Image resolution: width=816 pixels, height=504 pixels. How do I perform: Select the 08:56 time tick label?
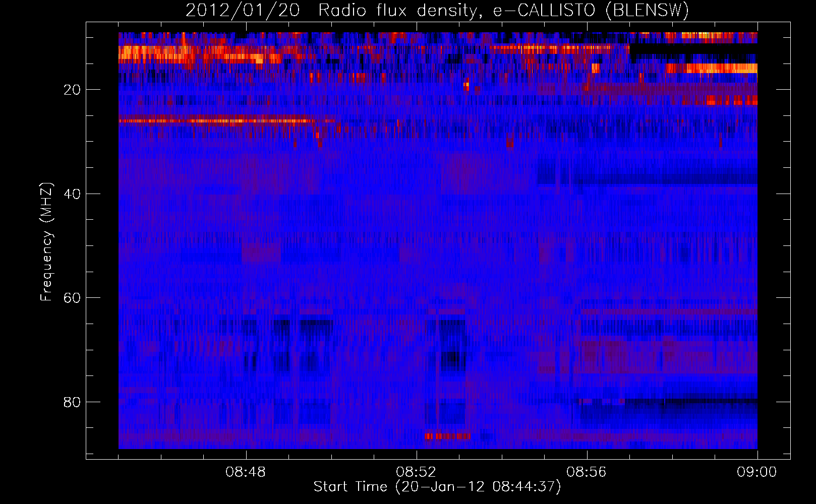point(587,472)
